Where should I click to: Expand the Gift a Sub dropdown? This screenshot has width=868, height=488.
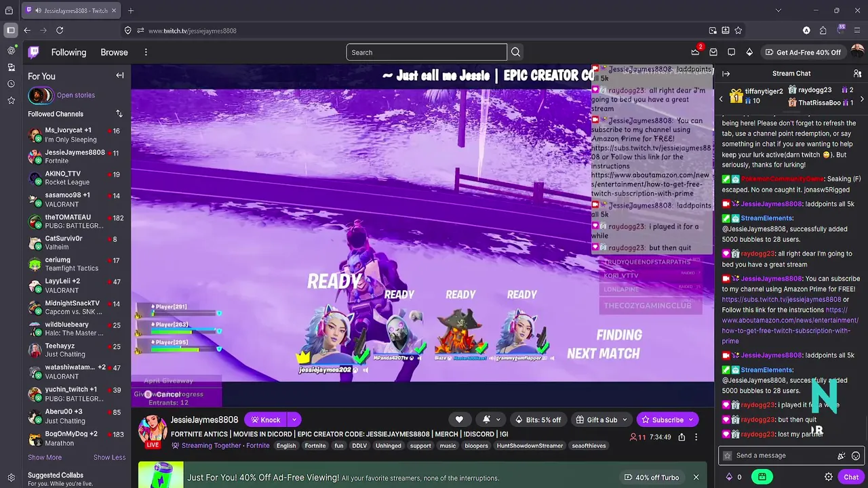[625, 420]
